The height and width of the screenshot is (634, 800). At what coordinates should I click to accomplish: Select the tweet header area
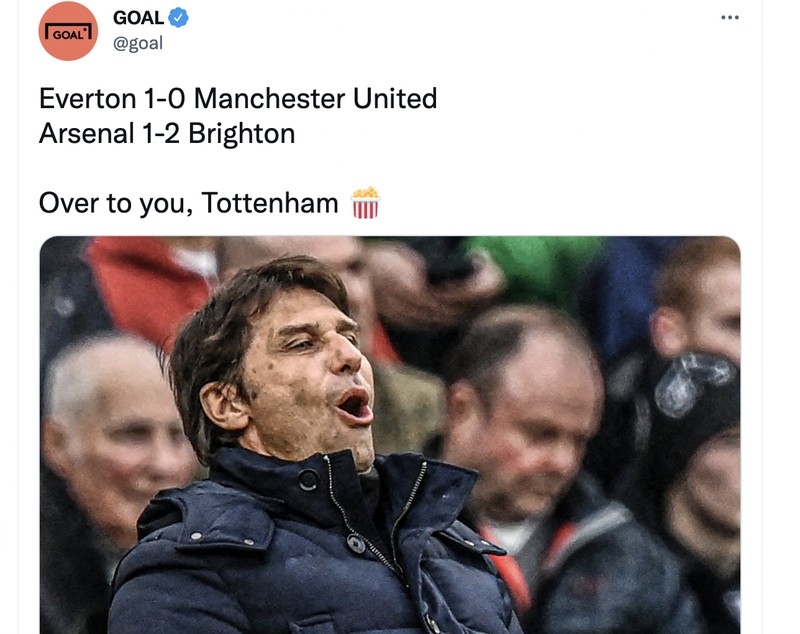140,28
